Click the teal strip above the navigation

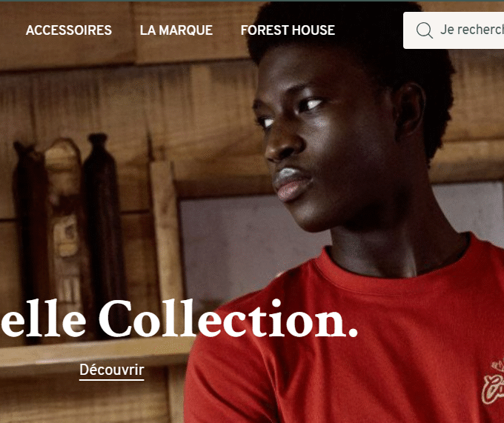(x=252, y=1)
